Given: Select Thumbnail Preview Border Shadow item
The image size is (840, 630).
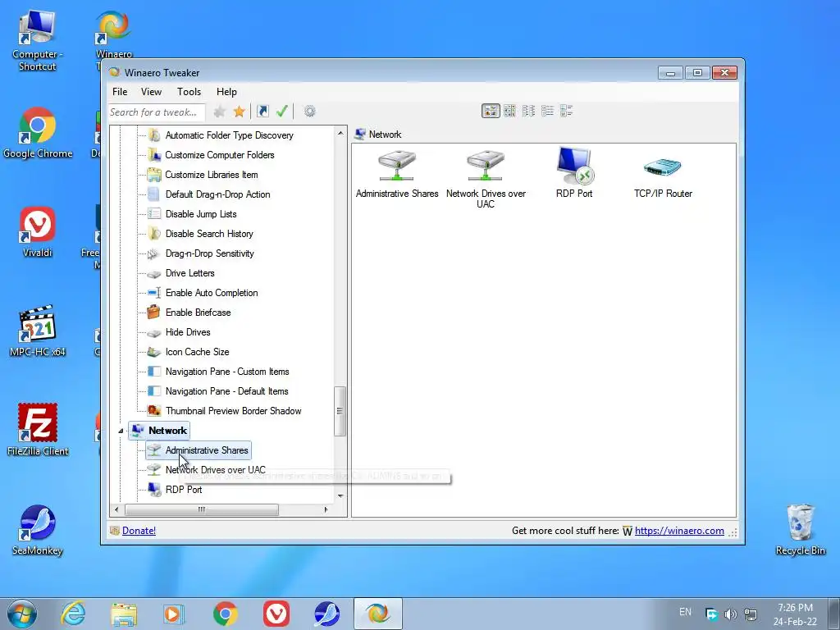Looking at the screenshot, I should pyautogui.click(x=234, y=411).
